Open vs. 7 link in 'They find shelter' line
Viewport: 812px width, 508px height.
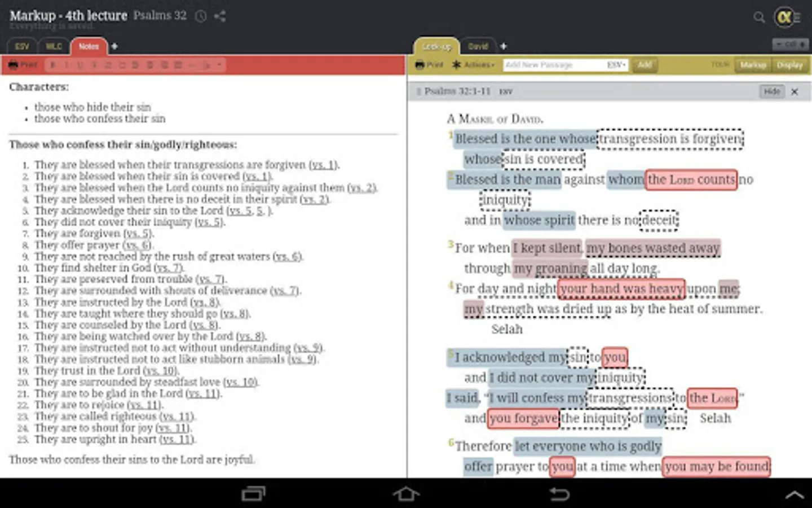168,268
